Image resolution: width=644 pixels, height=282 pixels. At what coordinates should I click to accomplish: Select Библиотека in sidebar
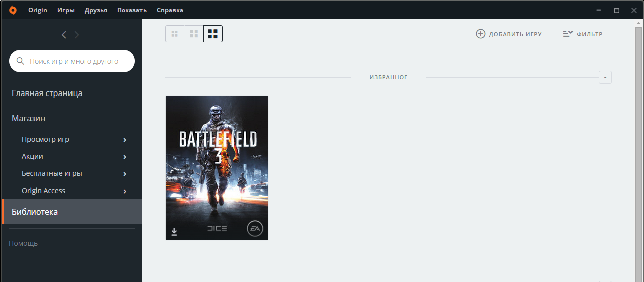click(72, 212)
